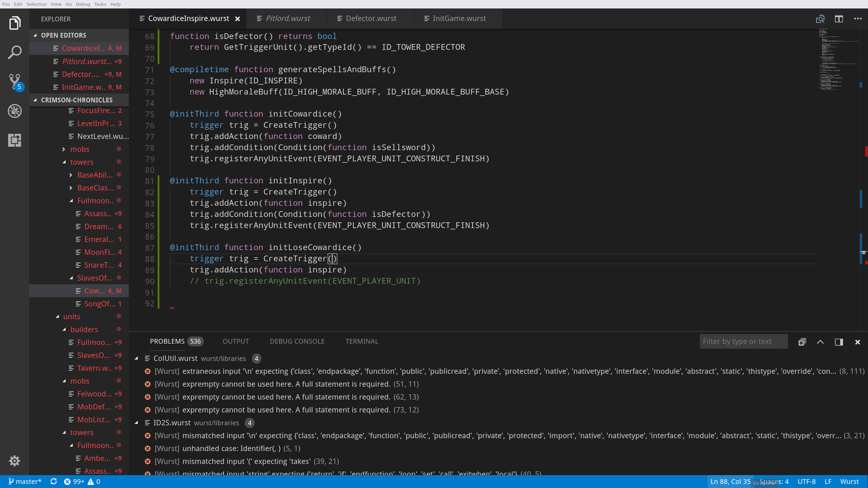Click the sync changes icon in status bar
The height and width of the screenshot is (488, 868).
click(x=54, y=482)
